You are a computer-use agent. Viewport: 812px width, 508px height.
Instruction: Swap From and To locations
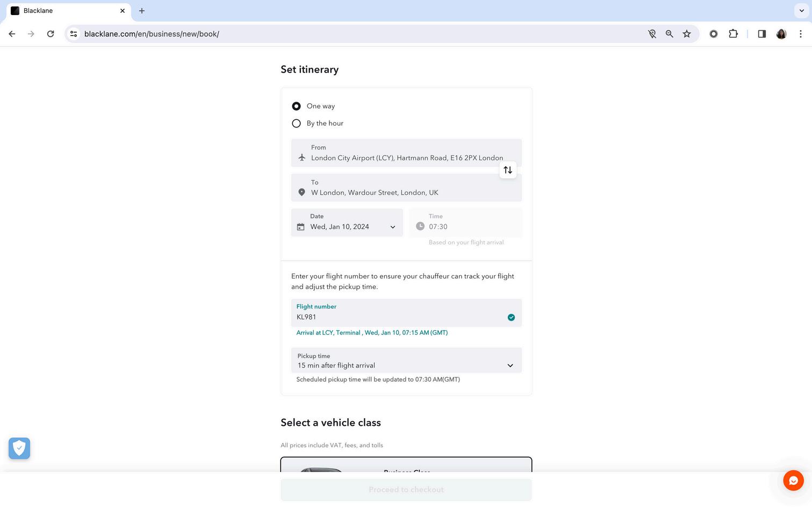(508, 170)
